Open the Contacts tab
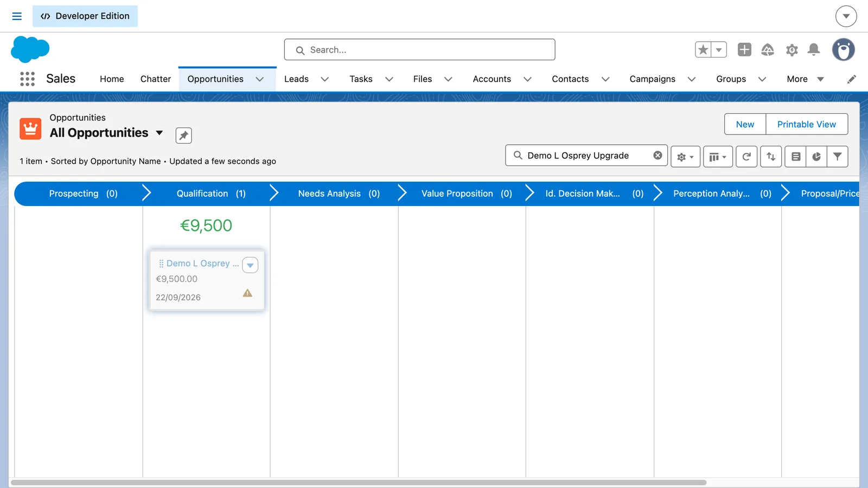The width and height of the screenshot is (868, 488). click(570, 79)
